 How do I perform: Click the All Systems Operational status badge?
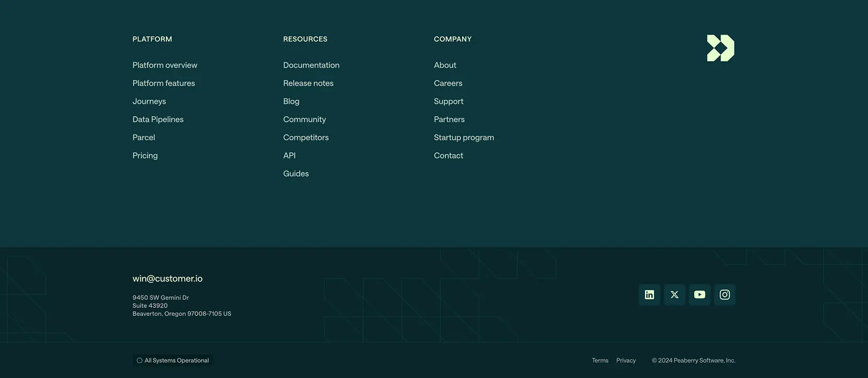click(173, 360)
